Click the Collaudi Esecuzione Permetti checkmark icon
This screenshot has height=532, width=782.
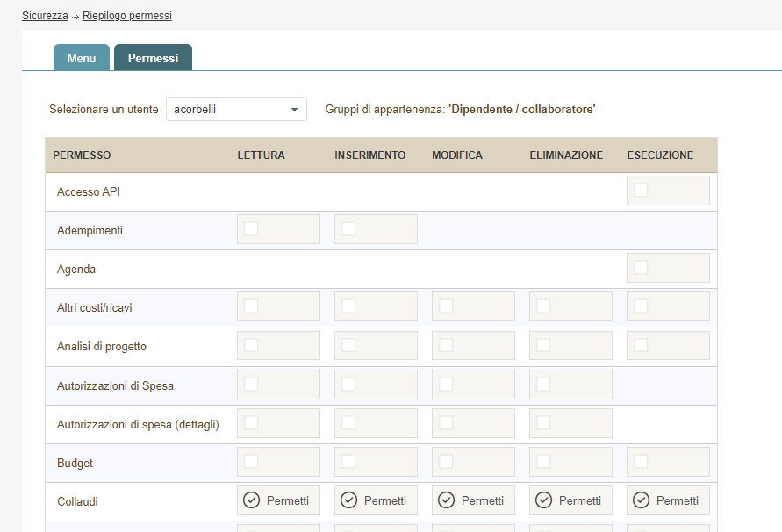coord(642,500)
